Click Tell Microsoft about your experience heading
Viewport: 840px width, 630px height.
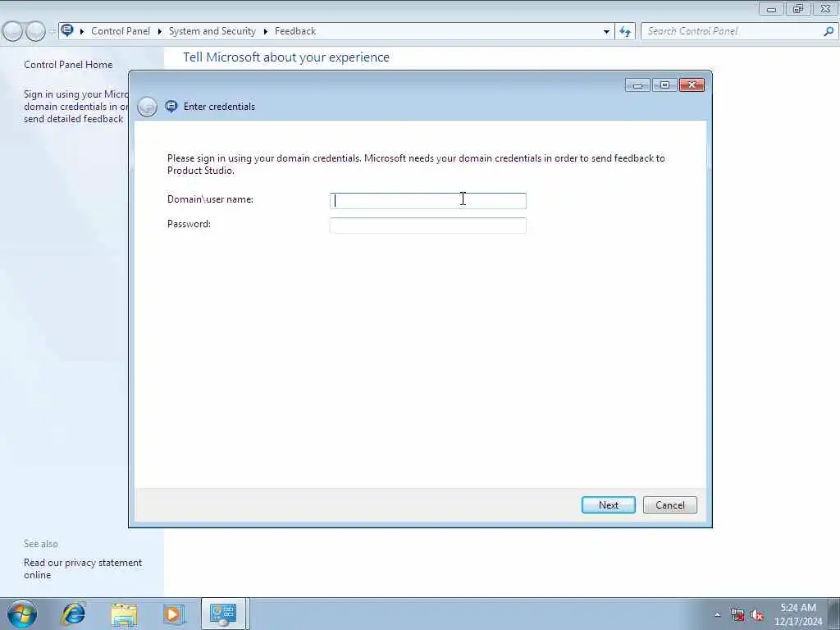(x=286, y=57)
